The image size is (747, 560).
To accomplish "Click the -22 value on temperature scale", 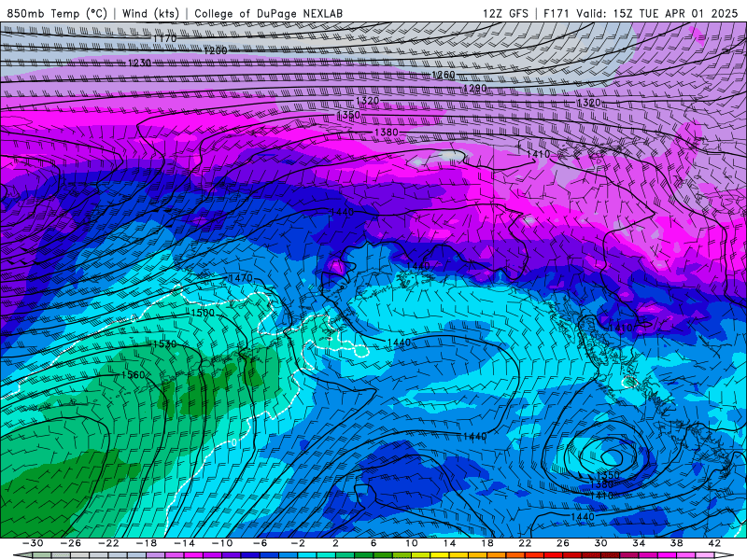I will pos(108,543).
